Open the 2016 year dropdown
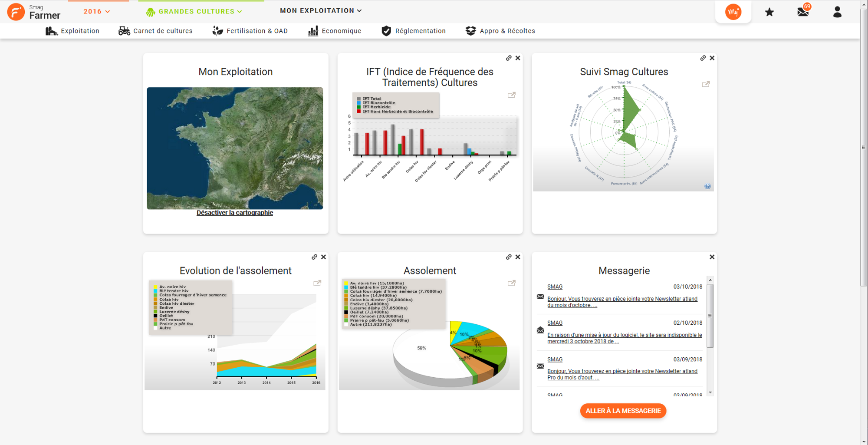 [97, 12]
